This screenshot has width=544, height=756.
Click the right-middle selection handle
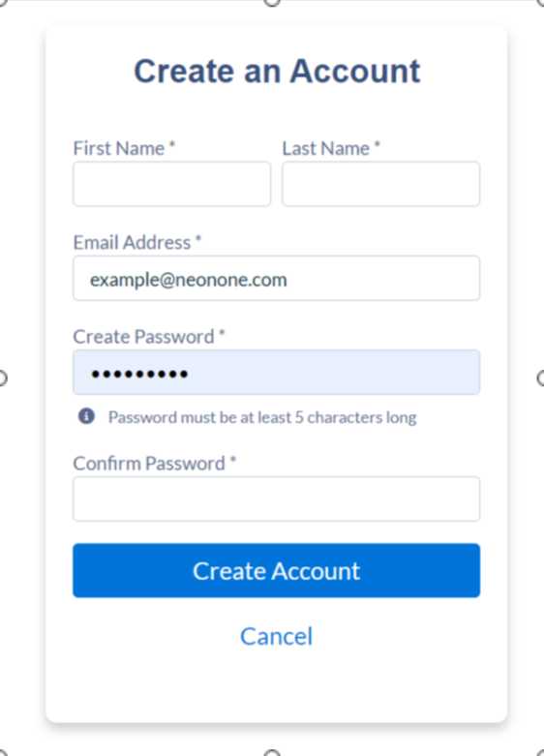(541, 378)
